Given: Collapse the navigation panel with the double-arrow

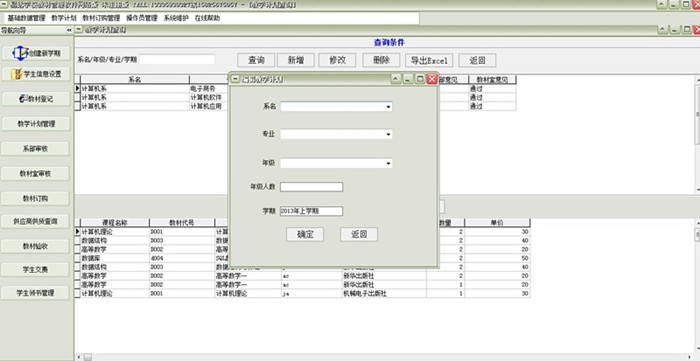Looking at the screenshot, I should 69,30.
